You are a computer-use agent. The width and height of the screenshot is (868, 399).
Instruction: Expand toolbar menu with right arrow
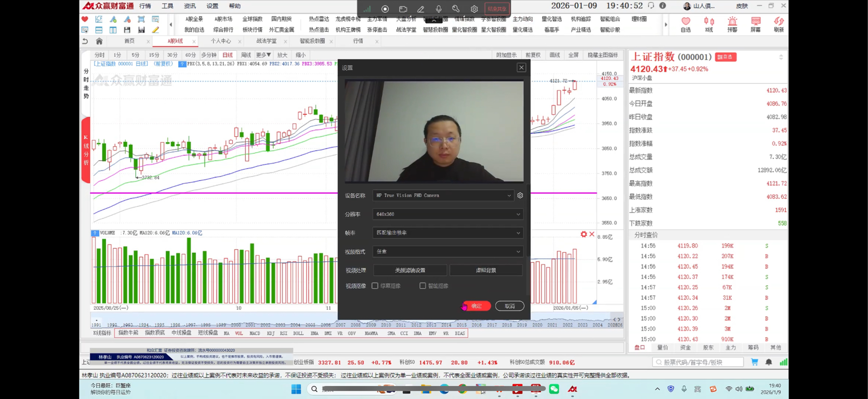pyautogui.click(x=666, y=24)
